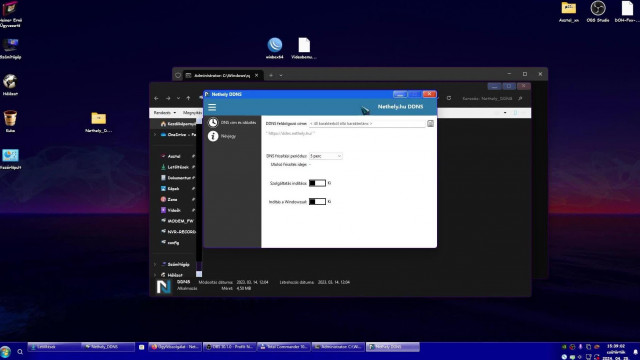This screenshot has width=640, height=360.
Task: Click the Refresh icon in File Explorer
Action: tap(449, 98)
